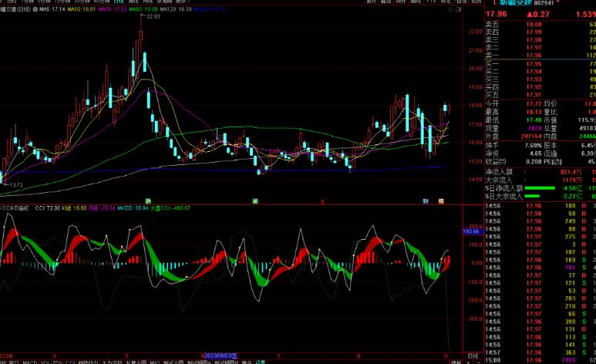
Task: Open the 复权 price adjustment menu
Action: click(372, 2)
